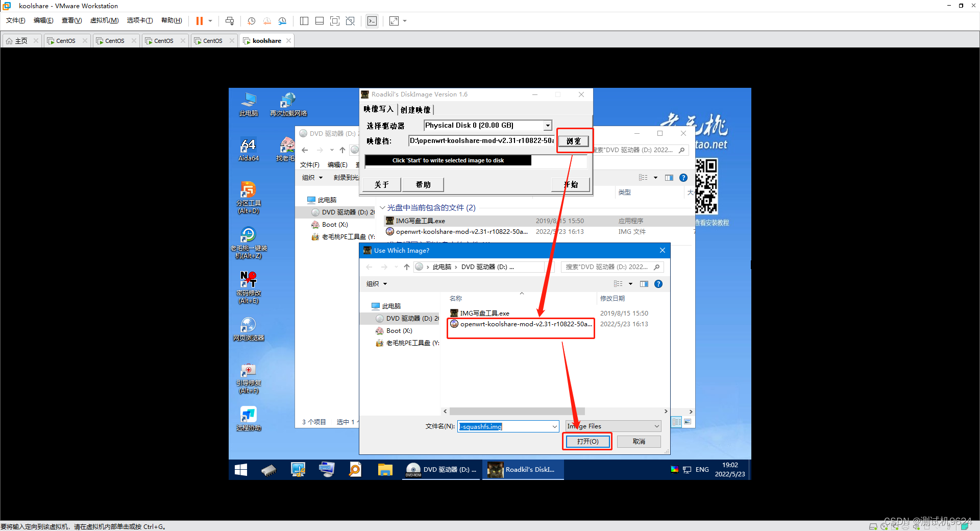This screenshot has height=531, width=980.
Task: Click the up-folder arrow in dialog
Action: click(406, 267)
